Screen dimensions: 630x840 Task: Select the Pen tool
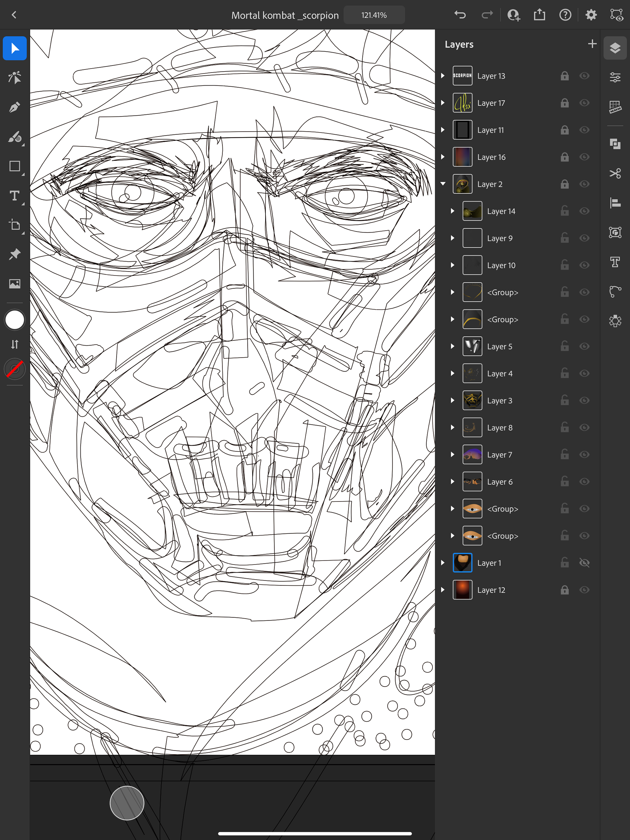tap(14, 108)
